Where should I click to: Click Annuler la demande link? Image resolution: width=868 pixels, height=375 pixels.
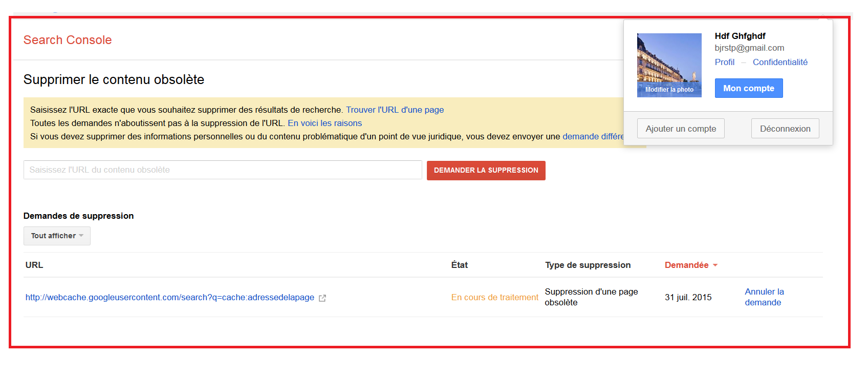[764, 297]
